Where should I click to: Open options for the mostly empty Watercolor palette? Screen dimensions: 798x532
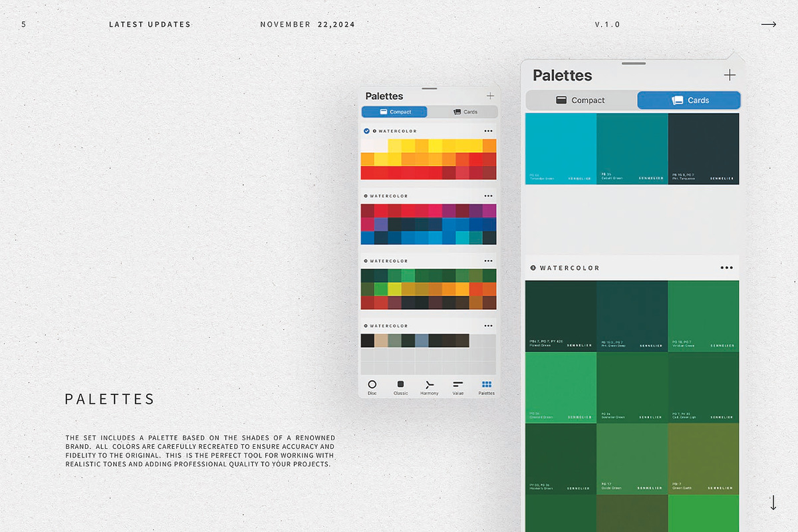489,326
